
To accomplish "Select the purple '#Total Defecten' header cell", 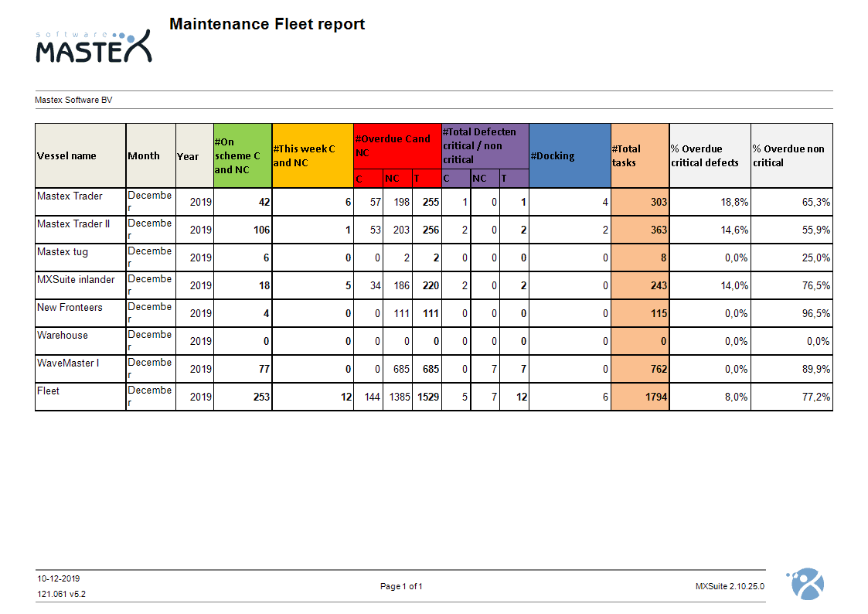I will (x=484, y=145).
